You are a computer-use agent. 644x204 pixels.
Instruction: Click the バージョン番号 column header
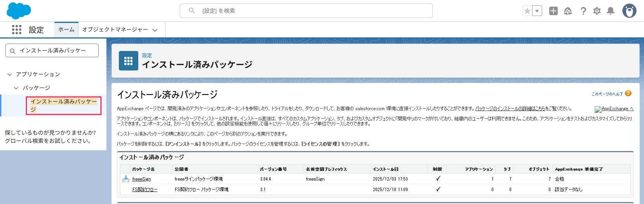(x=273, y=169)
